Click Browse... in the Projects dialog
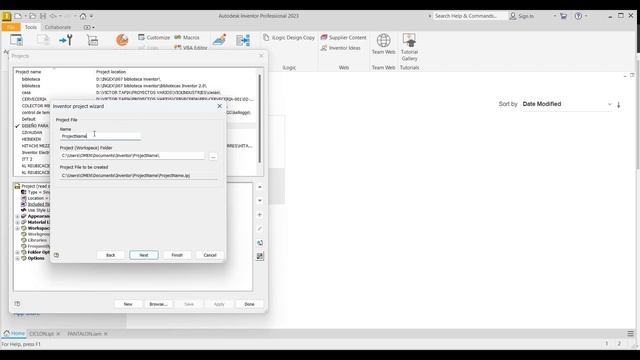Viewport: 640px width, 360px height. [158, 304]
